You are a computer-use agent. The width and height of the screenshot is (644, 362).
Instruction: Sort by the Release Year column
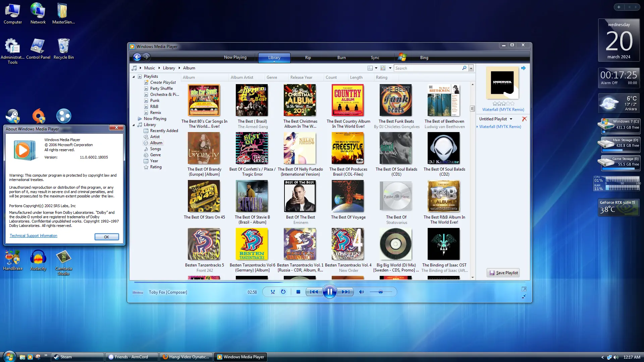[x=301, y=77]
